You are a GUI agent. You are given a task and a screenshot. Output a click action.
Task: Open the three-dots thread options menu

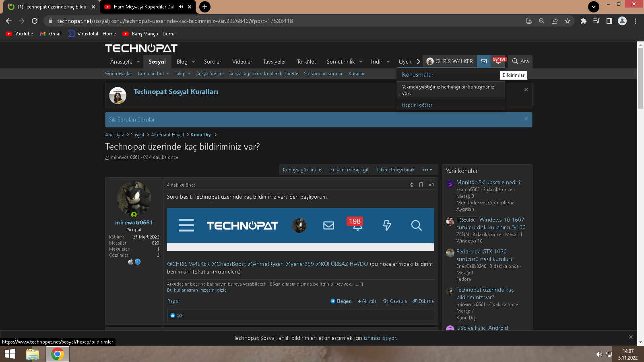pyautogui.click(x=427, y=170)
